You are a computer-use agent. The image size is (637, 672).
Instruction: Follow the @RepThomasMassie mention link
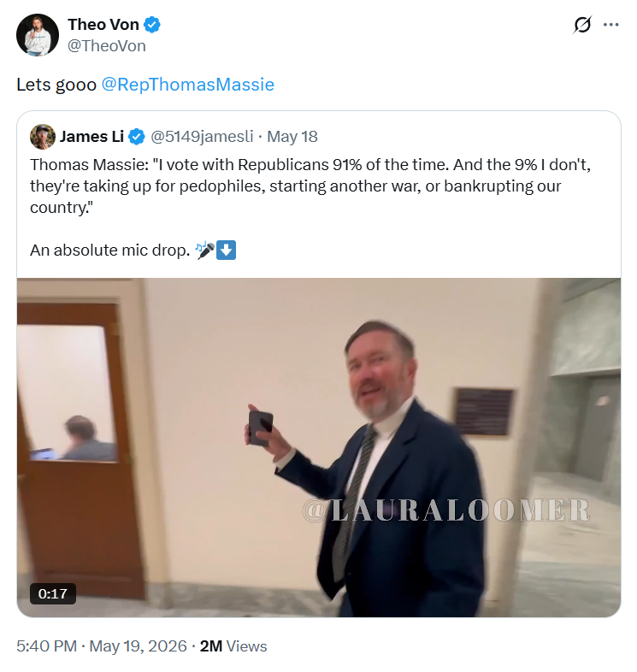[188, 85]
